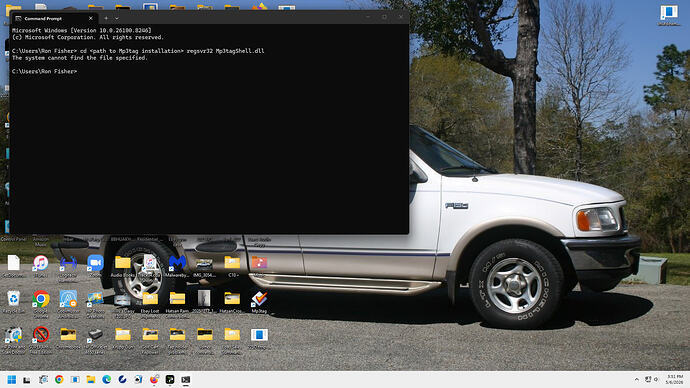The image size is (690, 388).
Task: Launch Google Chrome from the taskbar
Action: coord(59,380)
